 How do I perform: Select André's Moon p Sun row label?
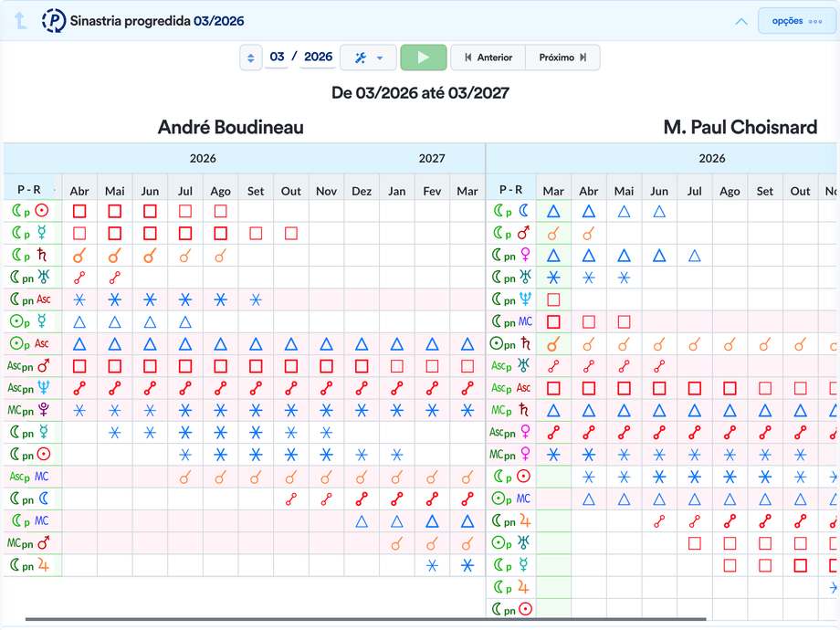30,211
